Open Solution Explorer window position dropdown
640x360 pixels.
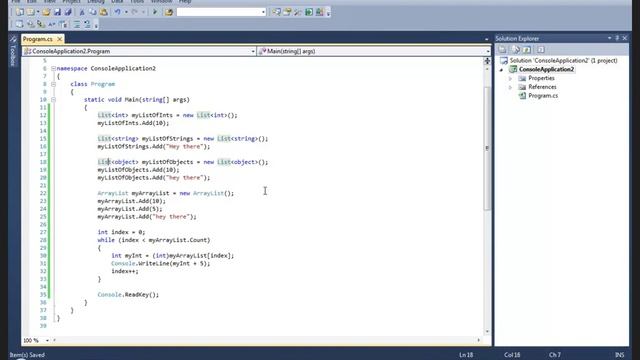coord(609,38)
